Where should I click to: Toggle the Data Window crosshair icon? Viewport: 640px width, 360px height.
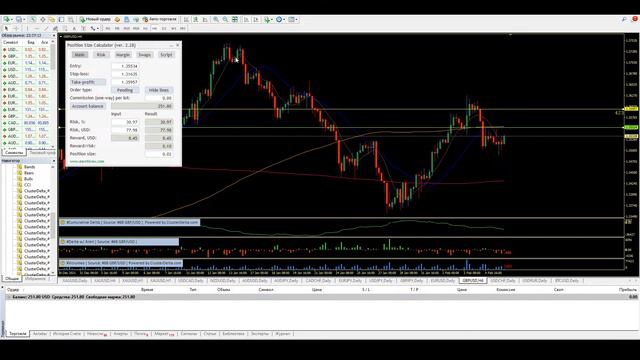coord(42,19)
